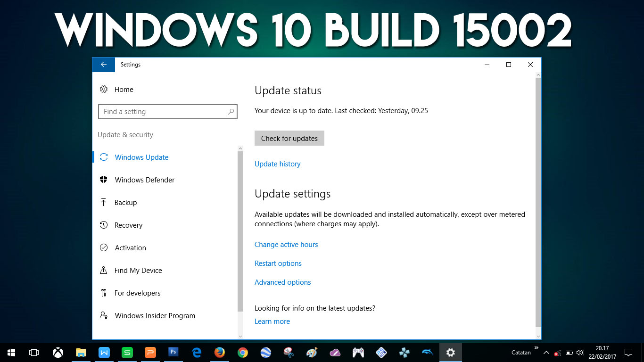The image size is (644, 362).
Task: Click the Backup upload arrow icon
Action: click(x=104, y=202)
